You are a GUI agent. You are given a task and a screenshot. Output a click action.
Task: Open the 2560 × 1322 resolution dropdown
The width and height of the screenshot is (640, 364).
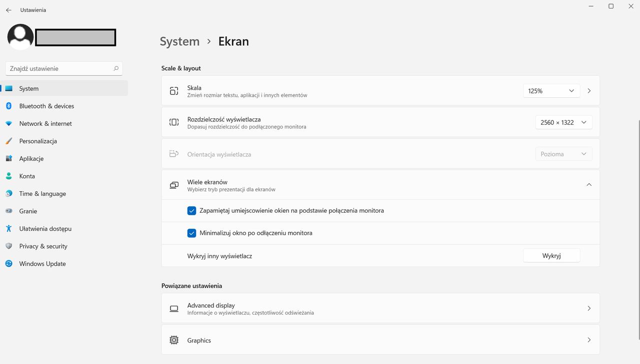point(563,122)
